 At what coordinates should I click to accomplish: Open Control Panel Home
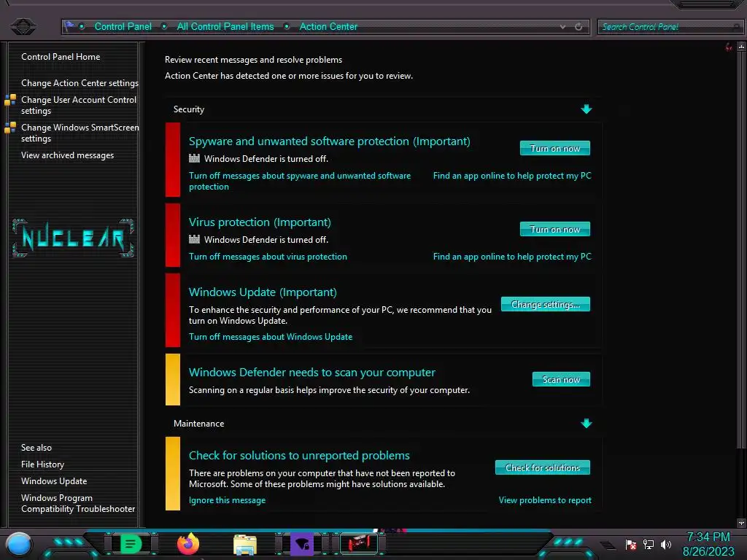coord(61,57)
